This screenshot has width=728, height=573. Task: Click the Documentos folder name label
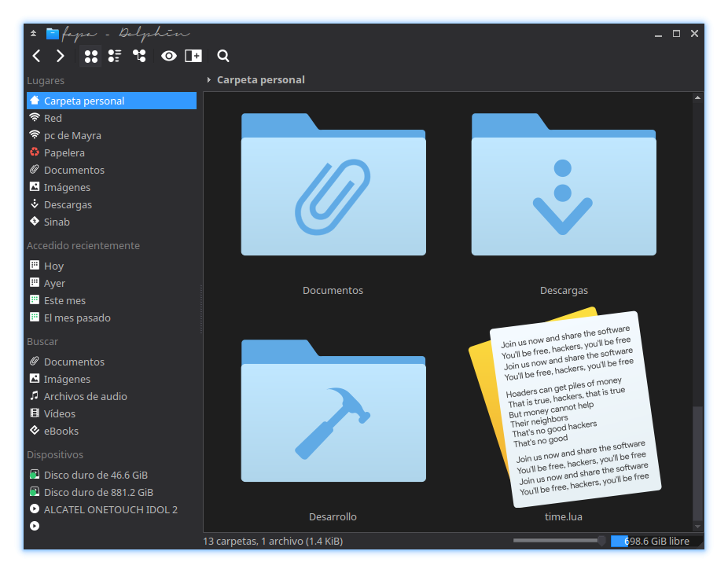[x=333, y=291]
